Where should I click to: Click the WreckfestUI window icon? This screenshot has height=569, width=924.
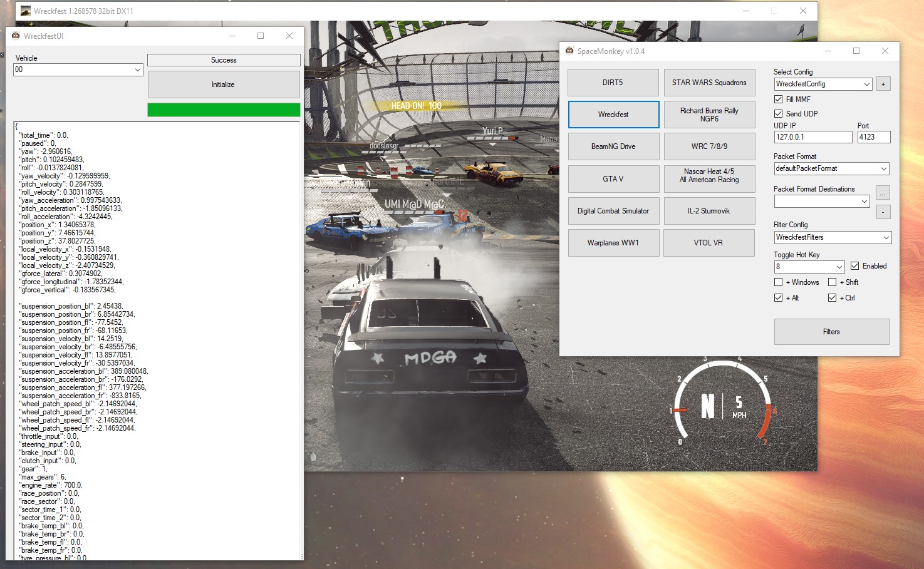(16, 36)
